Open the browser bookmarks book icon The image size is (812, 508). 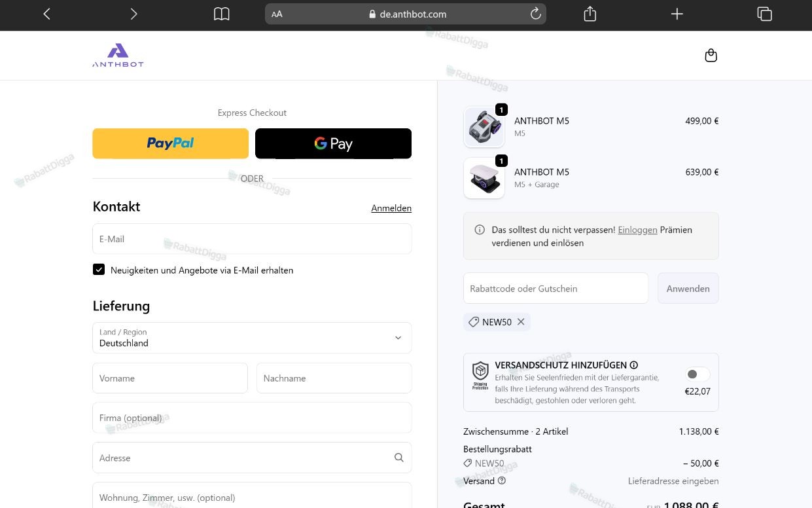pyautogui.click(x=222, y=14)
